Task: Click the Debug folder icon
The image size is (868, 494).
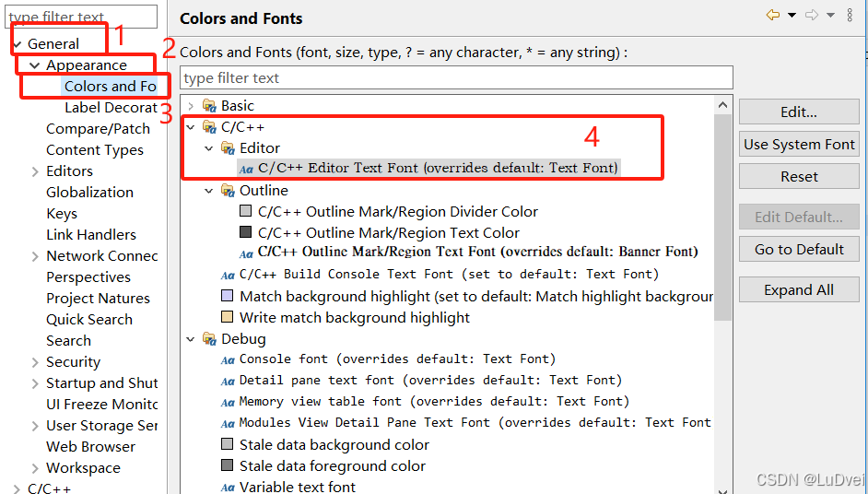Action: (x=209, y=339)
